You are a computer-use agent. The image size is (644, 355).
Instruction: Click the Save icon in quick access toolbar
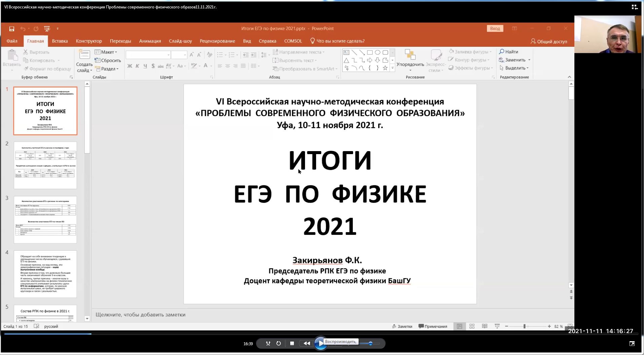tap(12, 29)
